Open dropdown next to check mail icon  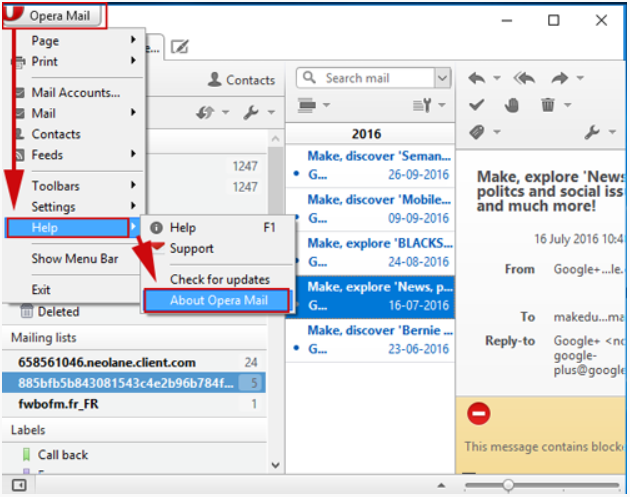(x=226, y=112)
